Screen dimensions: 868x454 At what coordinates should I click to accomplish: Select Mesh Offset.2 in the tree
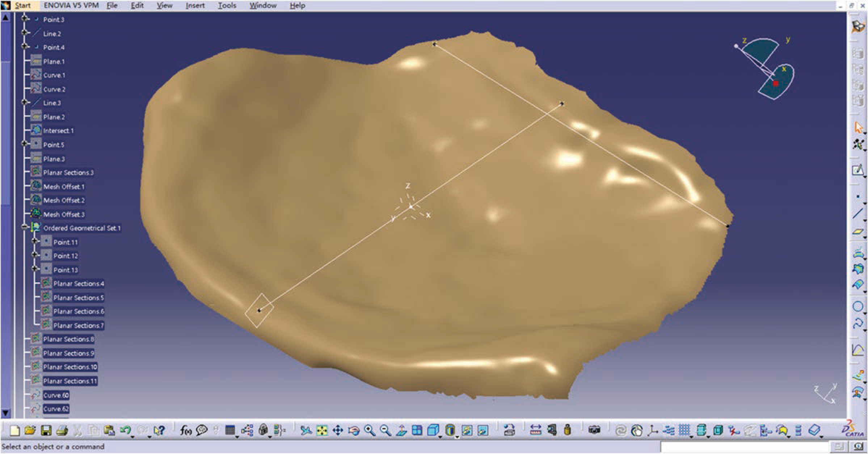64,201
